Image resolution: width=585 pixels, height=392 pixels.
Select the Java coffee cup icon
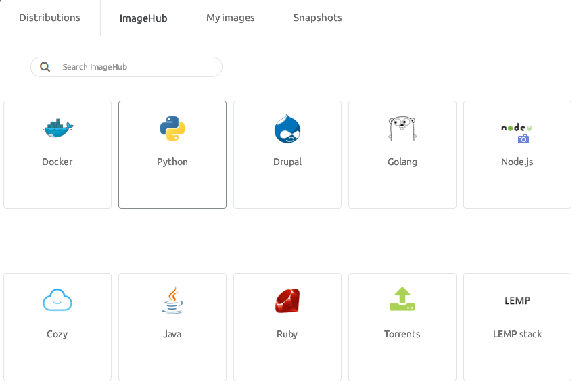[172, 300]
